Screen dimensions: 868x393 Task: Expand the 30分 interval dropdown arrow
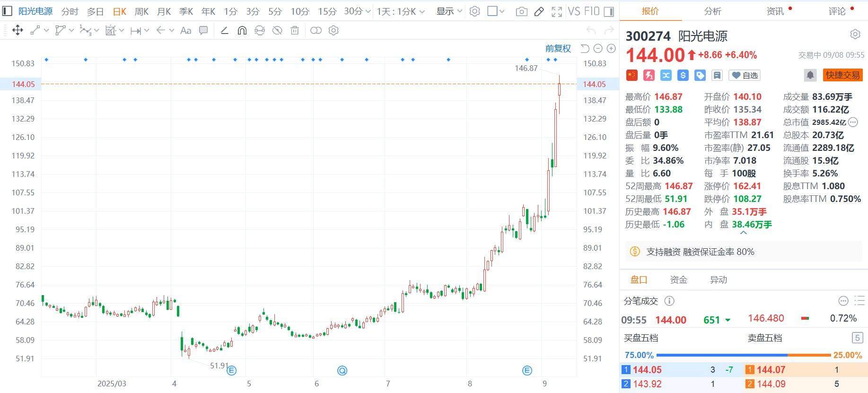pos(368,11)
